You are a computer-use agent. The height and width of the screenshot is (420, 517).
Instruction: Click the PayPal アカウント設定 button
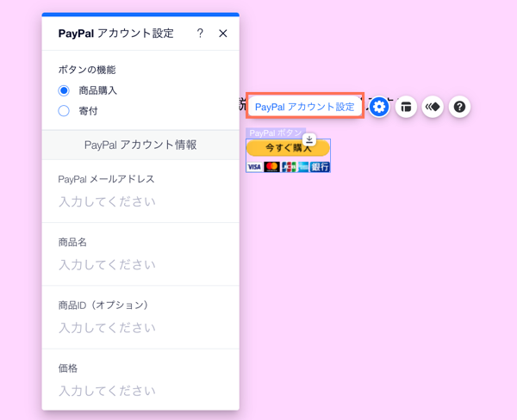(x=305, y=107)
